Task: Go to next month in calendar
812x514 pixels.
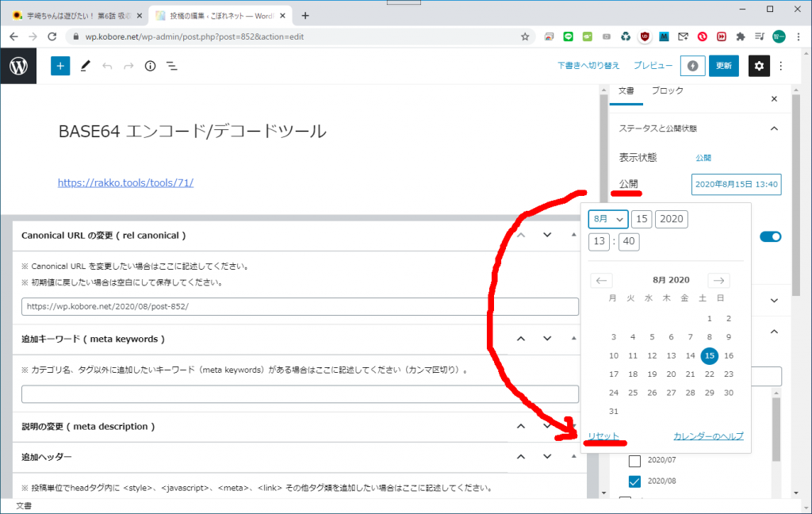Action: (718, 280)
